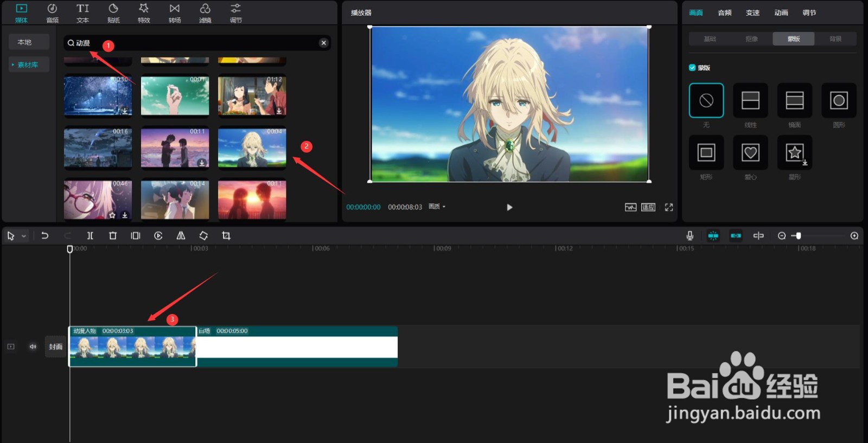Select the 本地 local source tab
This screenshot has height=443, width=868.
point(29,42)
